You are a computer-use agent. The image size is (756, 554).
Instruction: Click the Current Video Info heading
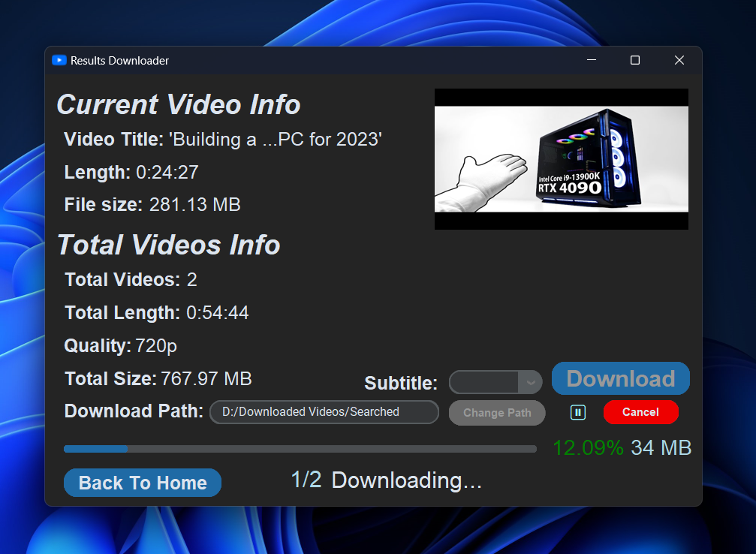(179, 104)
